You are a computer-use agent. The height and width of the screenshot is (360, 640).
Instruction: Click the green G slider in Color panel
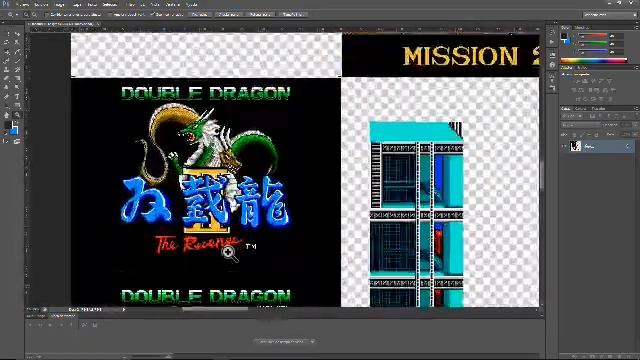[593, 44]
